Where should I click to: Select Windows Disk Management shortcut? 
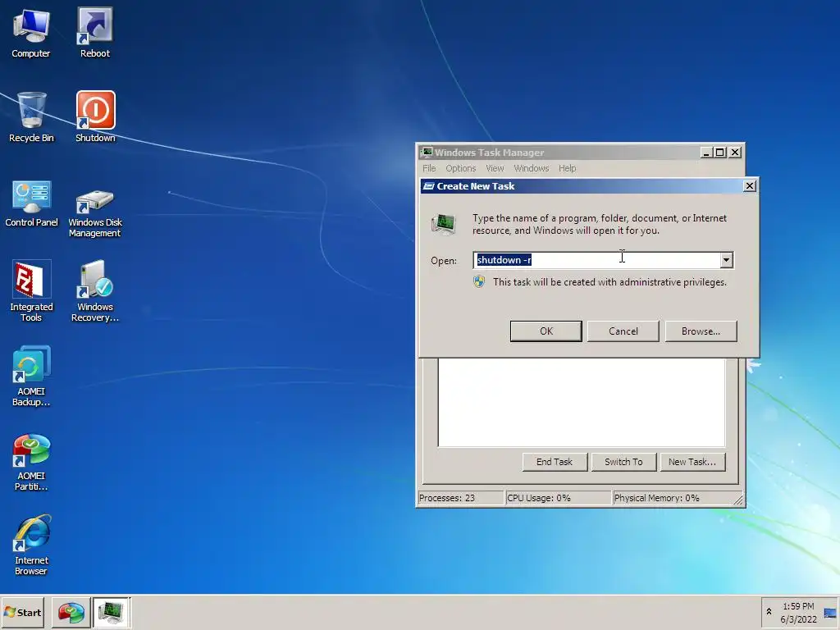[95, 212]
